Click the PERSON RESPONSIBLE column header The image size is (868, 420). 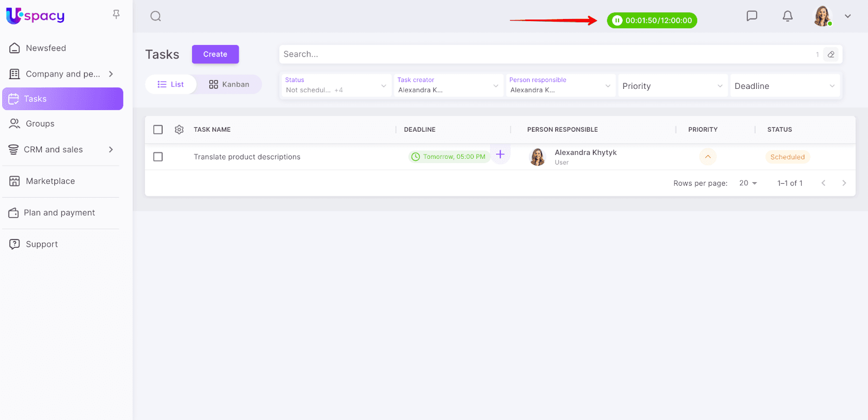563,130
